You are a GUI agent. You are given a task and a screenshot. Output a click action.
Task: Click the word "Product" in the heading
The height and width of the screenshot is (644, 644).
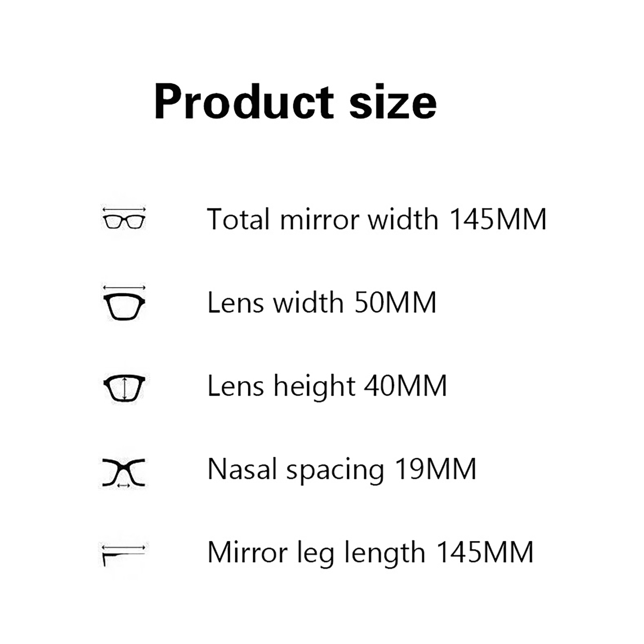coord(244,101)
